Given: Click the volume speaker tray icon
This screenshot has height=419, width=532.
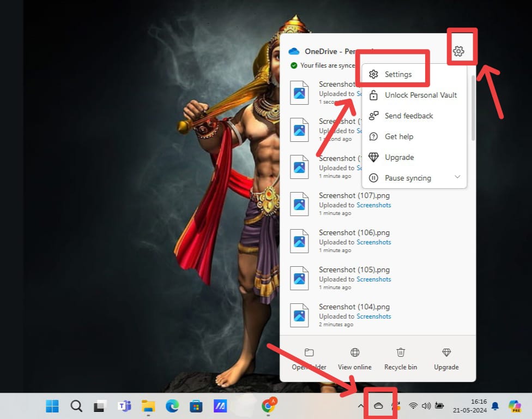Looking at the screenshot, I should pos(426,406).
